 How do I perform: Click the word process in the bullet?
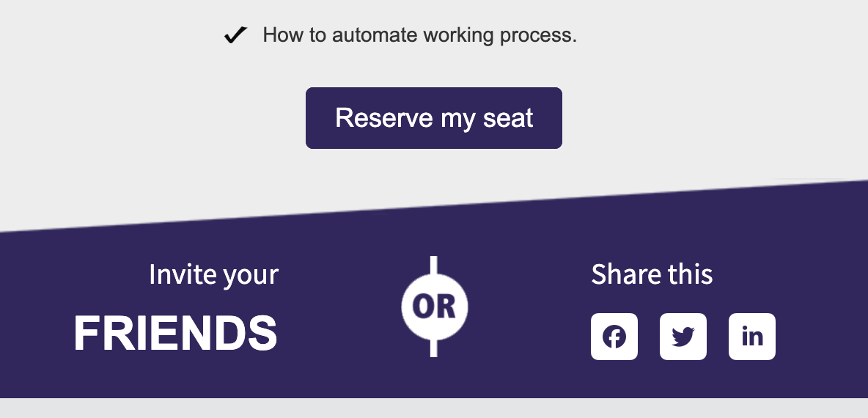tap(538, 36)
